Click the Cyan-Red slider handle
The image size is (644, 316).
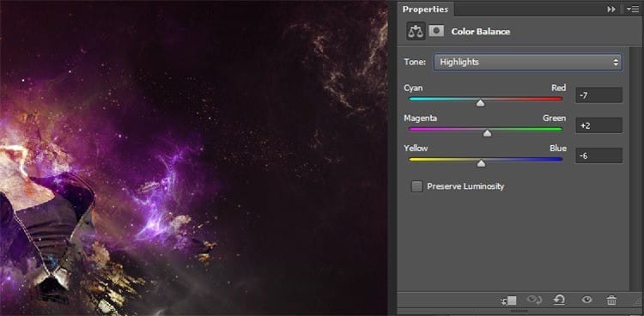[480, 103]
